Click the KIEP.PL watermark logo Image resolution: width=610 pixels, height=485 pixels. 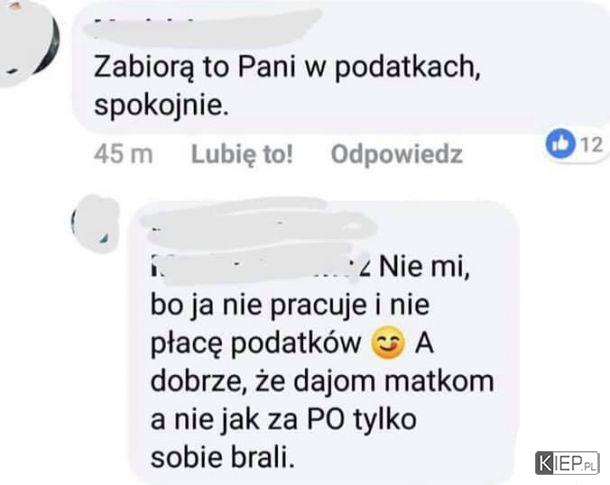point(567,463)
